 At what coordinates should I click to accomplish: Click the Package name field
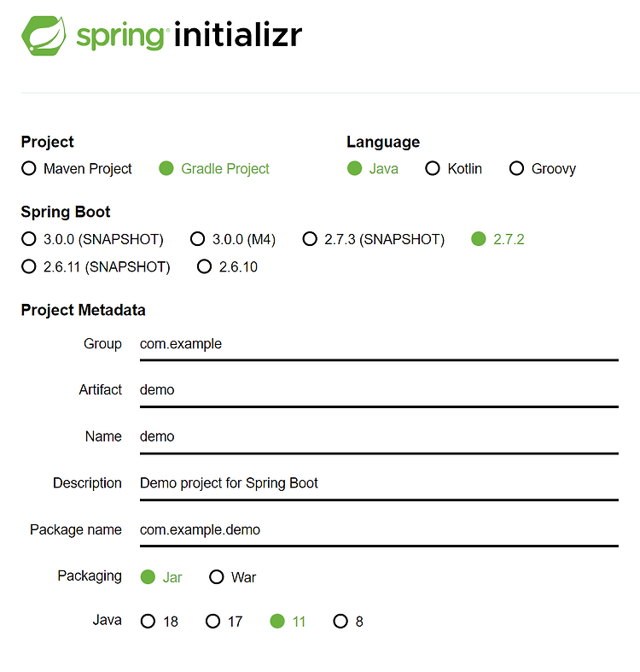tap(379, 530)
